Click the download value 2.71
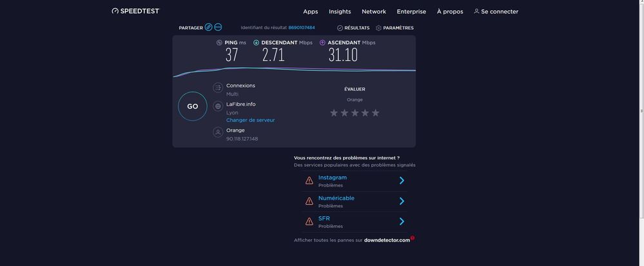The height and width of the screenshot is (266, 644). click(273, 55)
